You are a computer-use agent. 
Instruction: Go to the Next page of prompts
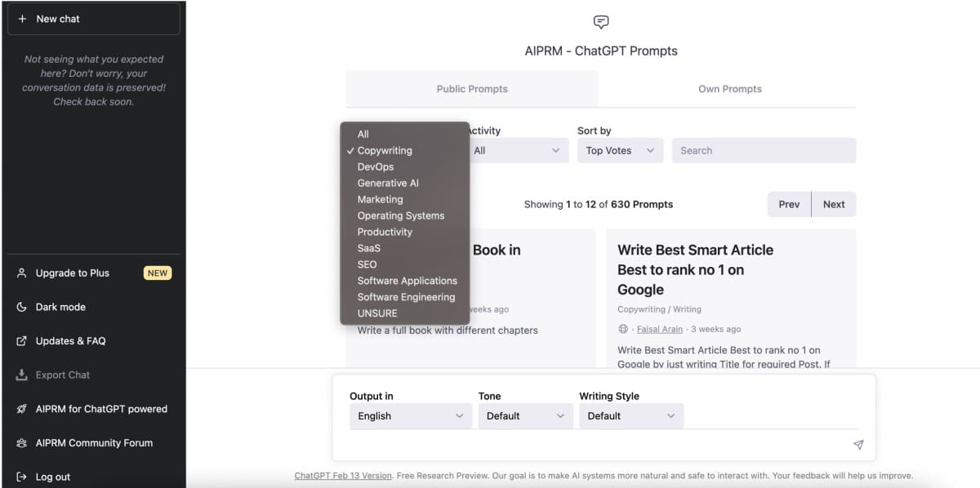pos(834,204)
